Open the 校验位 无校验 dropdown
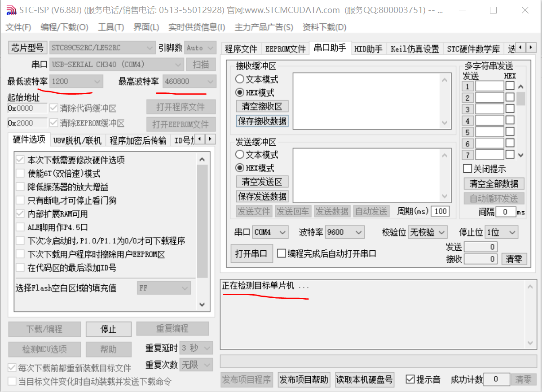This screenshot has height=392, width=542. 427,232
